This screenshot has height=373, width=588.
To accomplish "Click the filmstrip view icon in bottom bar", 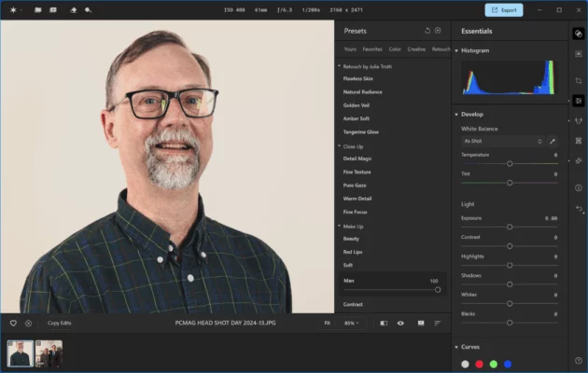I will tap(421, 323).
